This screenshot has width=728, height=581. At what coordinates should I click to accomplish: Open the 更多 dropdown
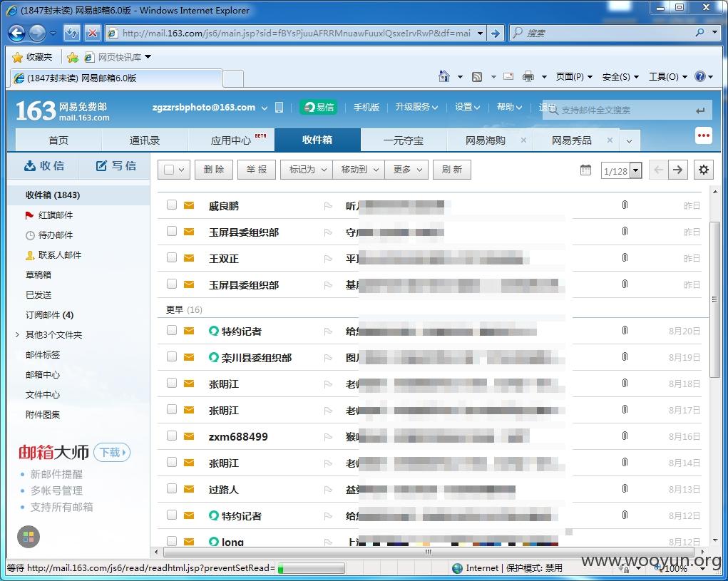click(x=406, y=170)
